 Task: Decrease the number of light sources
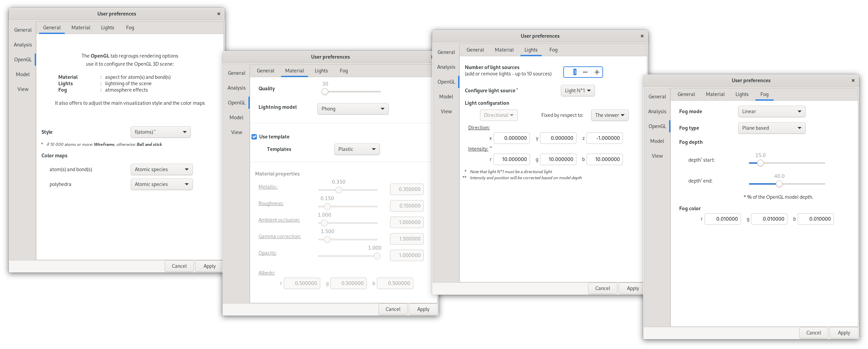pos(585,72)
